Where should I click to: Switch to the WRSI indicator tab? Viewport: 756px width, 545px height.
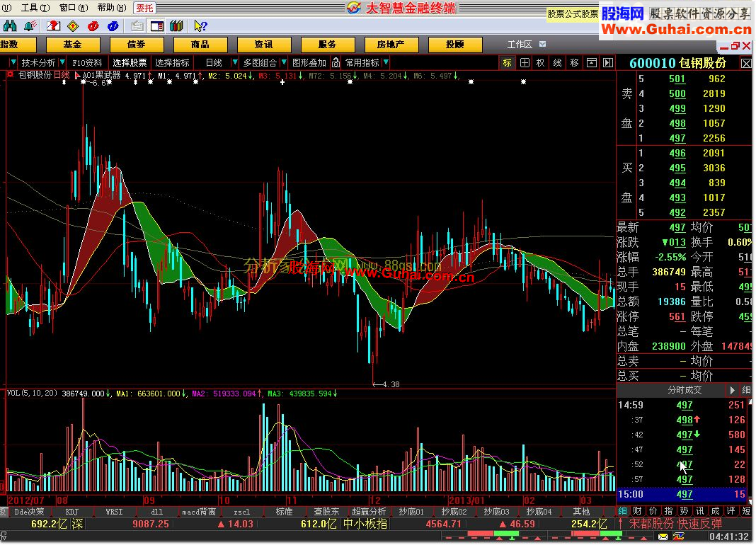click(x=114, y=512)
